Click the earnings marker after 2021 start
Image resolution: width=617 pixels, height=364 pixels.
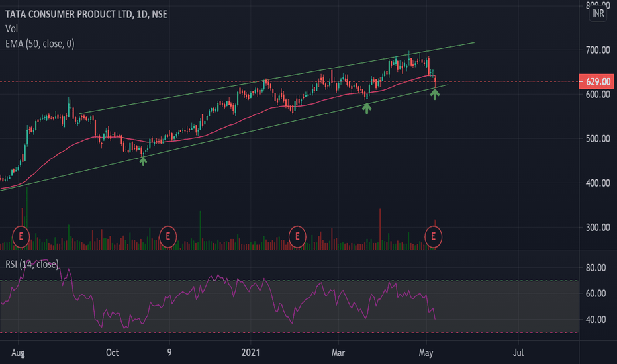(x=297, y=236)
